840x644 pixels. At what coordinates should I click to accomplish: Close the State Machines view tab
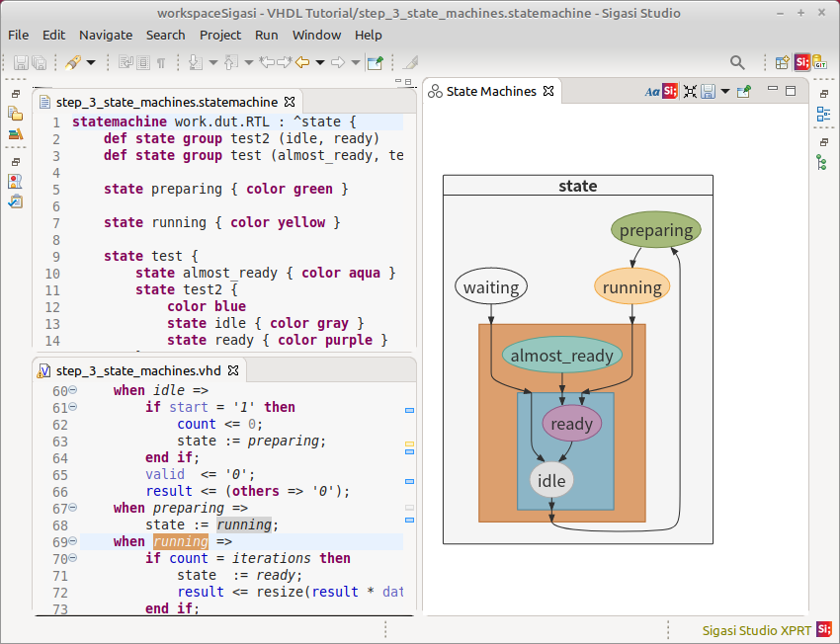(x=548, y=91)
